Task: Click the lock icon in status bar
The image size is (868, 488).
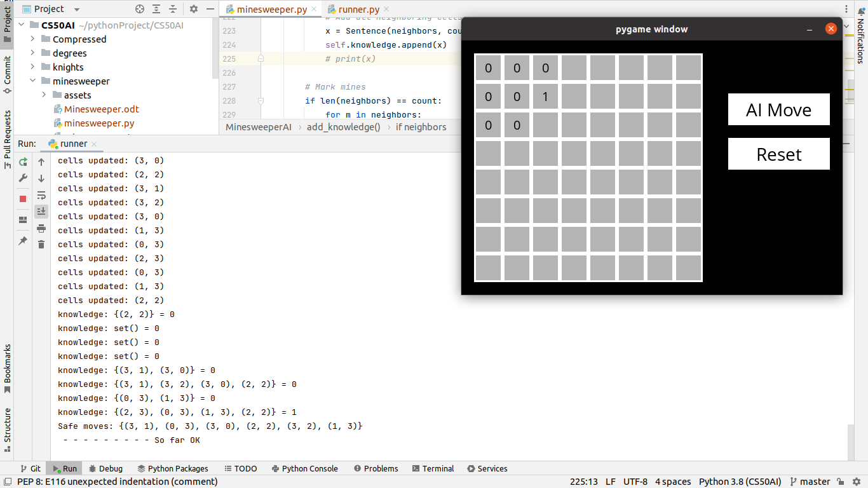Action: (840, 482)
